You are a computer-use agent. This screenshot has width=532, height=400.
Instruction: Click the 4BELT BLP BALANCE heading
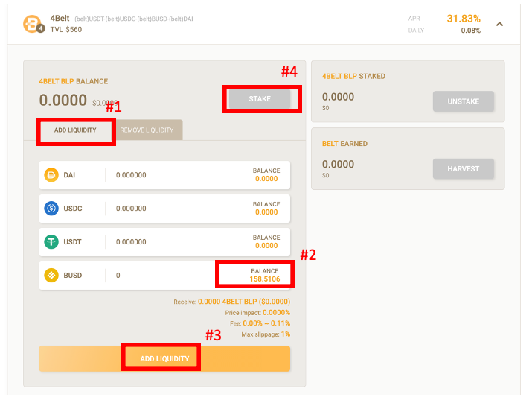click(x=73, y=81)
